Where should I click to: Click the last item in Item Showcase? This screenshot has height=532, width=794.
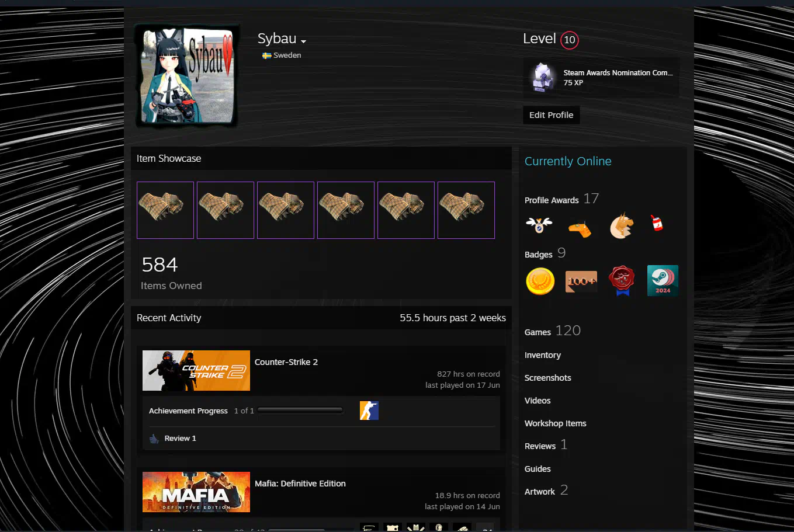pyautogui.click(x=466, y=210)
